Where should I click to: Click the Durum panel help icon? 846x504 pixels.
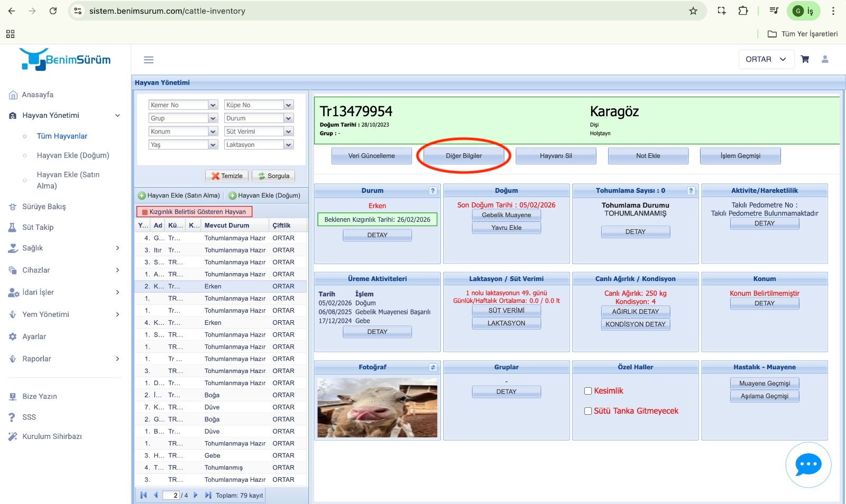point(433,191)
